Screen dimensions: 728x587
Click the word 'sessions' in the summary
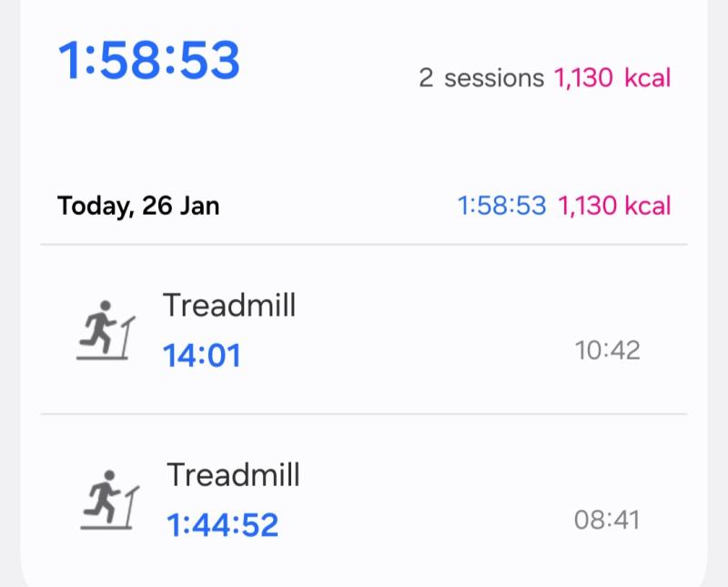[x=494, y=78]
